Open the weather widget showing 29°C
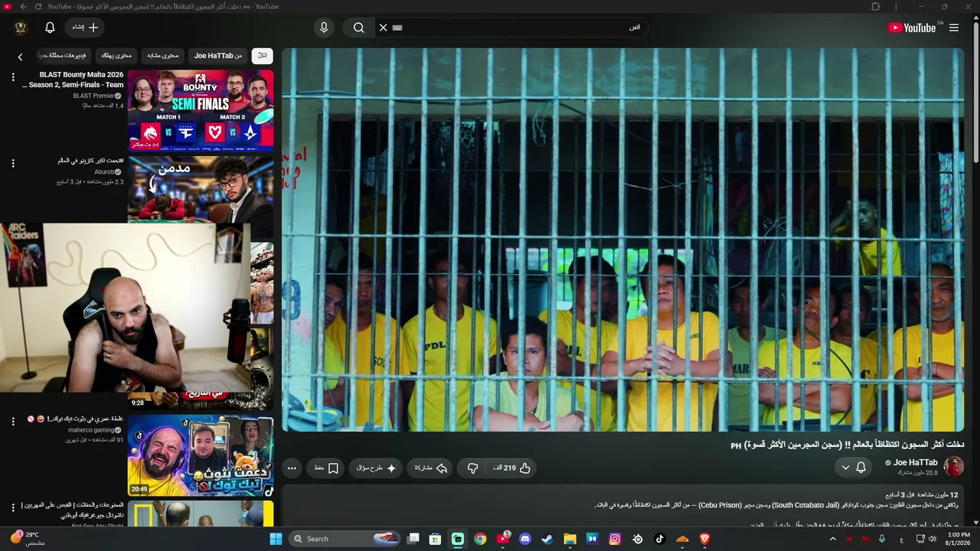The width and height of the screenshot is (980, 551). [x=28, y=539]
